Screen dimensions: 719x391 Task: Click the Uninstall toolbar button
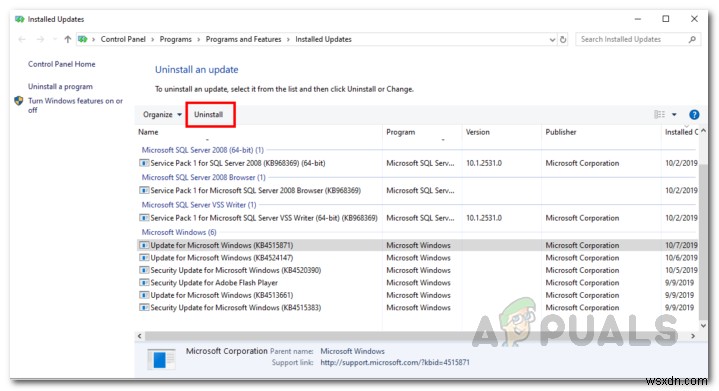point(209,115)
